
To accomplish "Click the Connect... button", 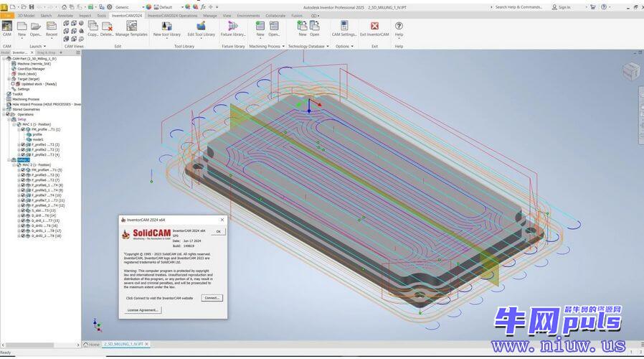I will pyautogui.click(x=212, y=298).
